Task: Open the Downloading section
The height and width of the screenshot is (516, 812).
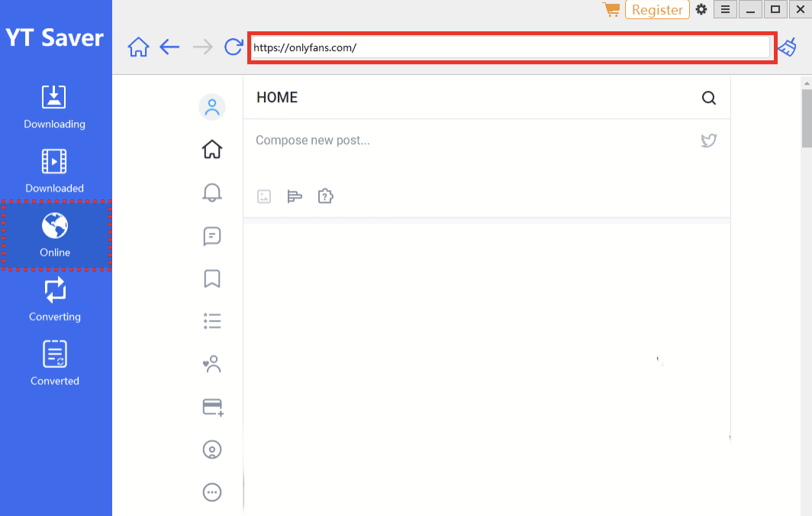Action: click(54, 107)
